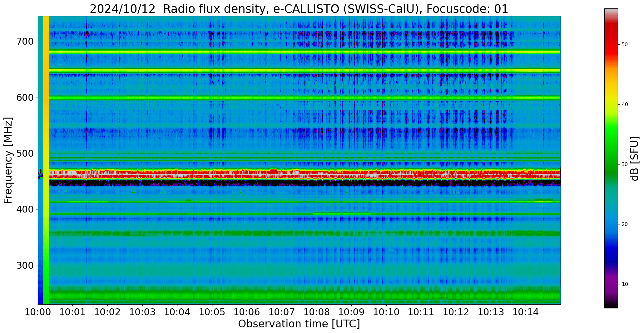Click the 10:06 time axis label
The height and width of the screenshot is (333, 644).
click(x=247, y=311)
